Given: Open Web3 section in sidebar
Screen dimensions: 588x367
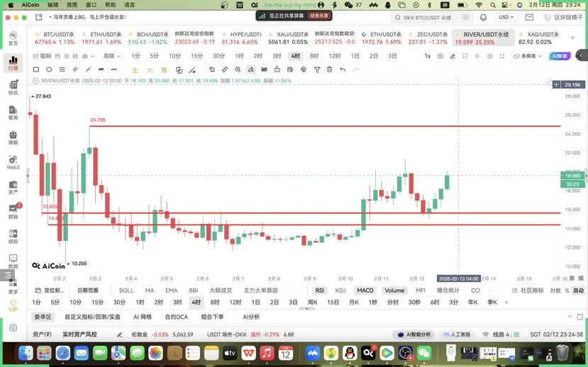Looking at the screenshot, I should [x=13, y=162].
